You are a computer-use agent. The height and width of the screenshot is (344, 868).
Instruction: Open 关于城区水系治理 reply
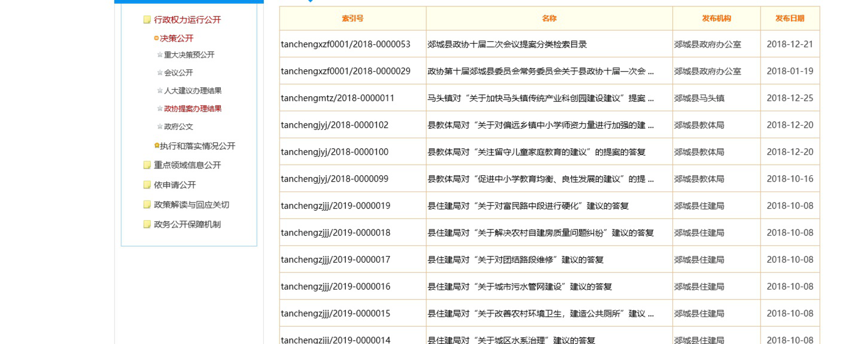(x=511, y=340)
